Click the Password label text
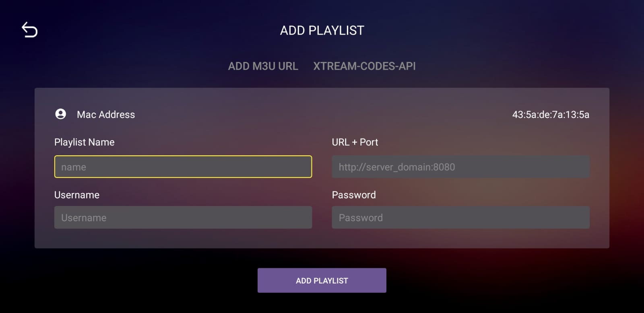 coord(354,195)
